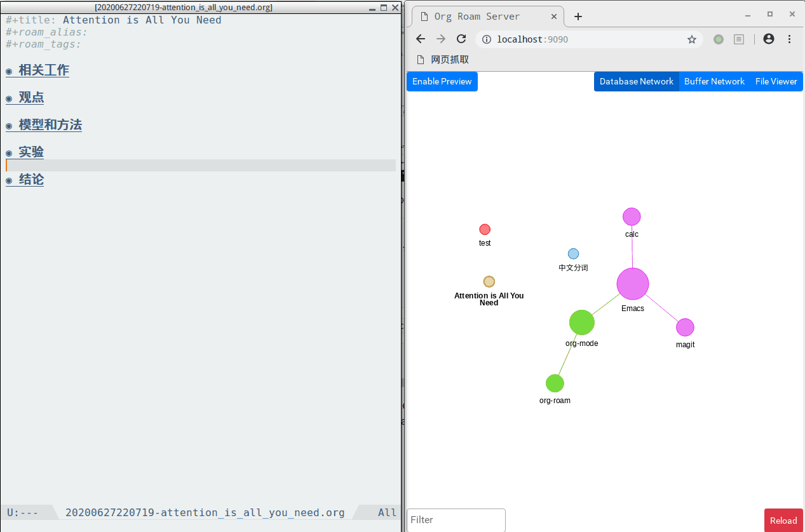The width and height of the screenshot is (805, 532).
Task: Click the 观点 heading text
Action: point(31,98)
